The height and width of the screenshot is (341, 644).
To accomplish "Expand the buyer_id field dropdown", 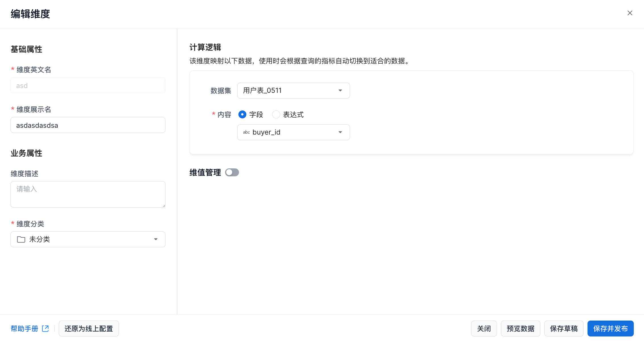I will (293, 132).
